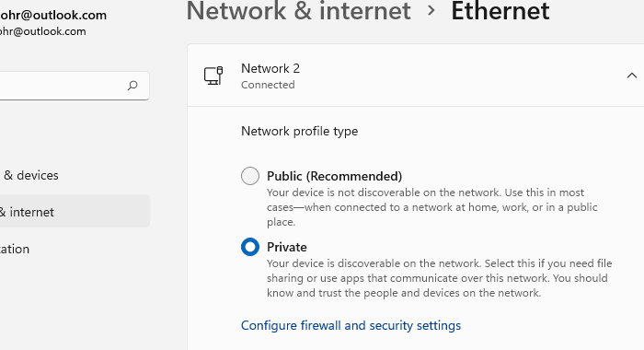Screen dimensions: 644x350
Task: Click the Network profile type heading
Action: (x=299, y=131)
